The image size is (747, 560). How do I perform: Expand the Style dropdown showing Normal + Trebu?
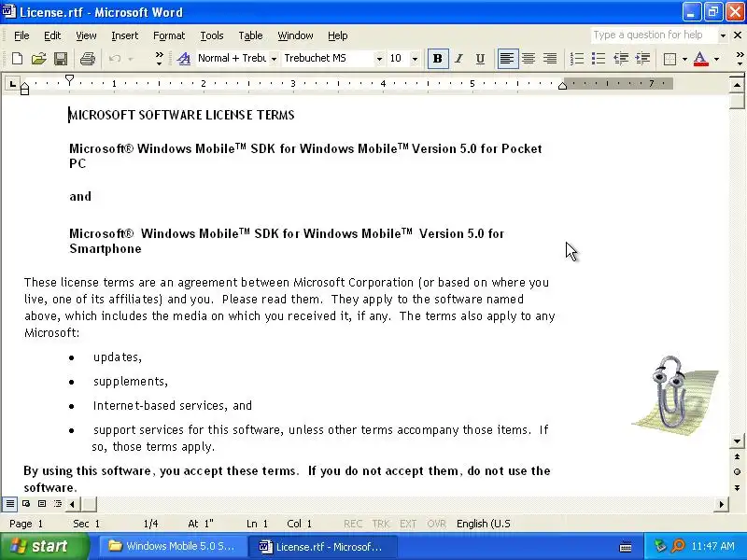[x=274, y=59]
